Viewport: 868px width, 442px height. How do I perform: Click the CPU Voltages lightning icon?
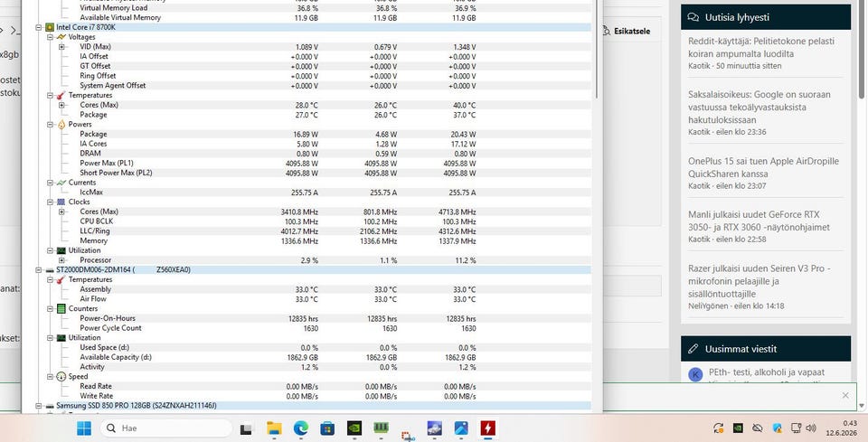pos(61,37)
